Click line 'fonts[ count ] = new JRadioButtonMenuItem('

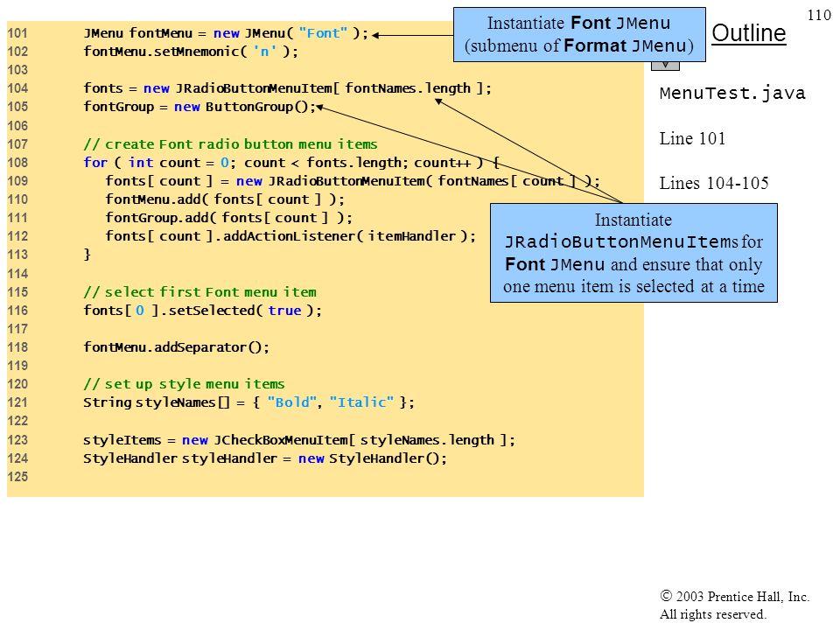click(x=352, y=181)
